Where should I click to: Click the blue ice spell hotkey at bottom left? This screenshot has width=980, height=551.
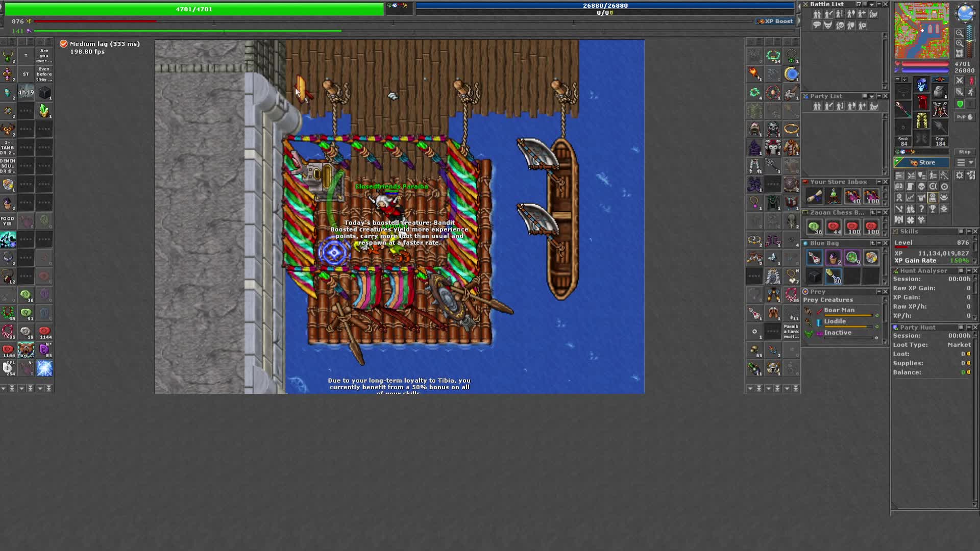(44, 368)
